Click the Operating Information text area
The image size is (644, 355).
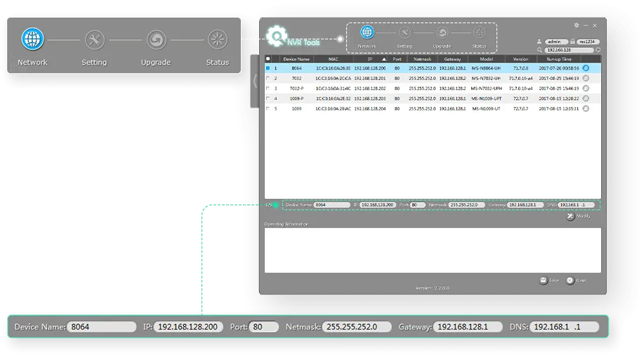coord(433,250)
